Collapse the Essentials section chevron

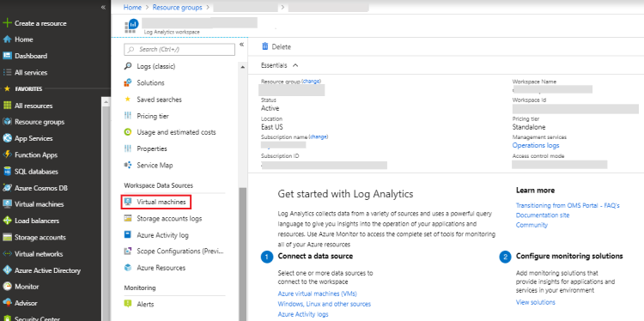click(x=295, y=65)
